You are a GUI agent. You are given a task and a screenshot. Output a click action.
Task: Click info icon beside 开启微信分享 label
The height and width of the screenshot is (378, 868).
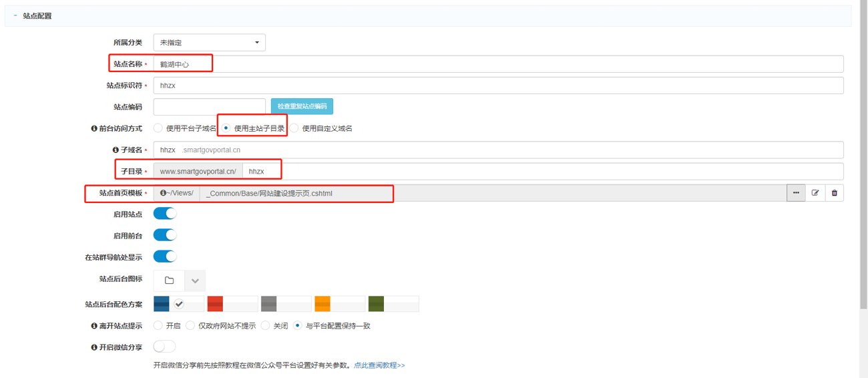click(94, 347)
